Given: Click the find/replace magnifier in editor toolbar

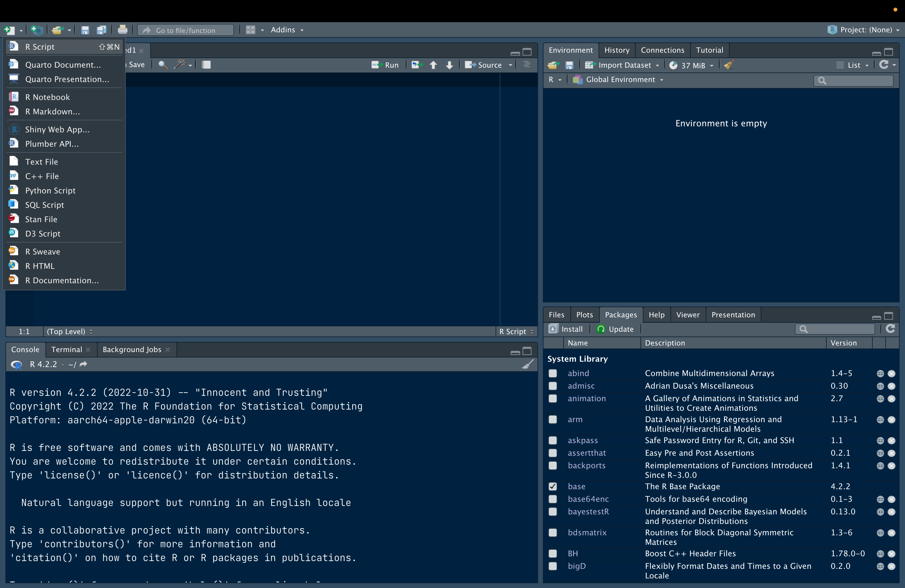Looking at the screenshot, I should 163,65.
